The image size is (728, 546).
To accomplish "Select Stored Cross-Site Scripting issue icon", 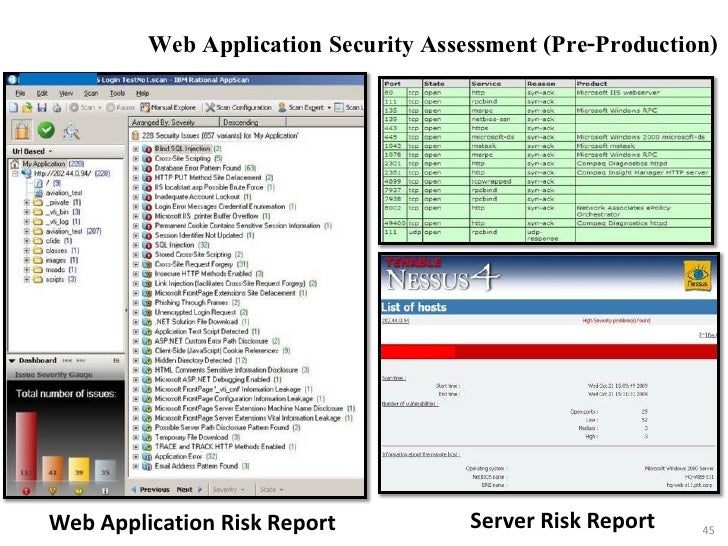I will coord(147,255).
